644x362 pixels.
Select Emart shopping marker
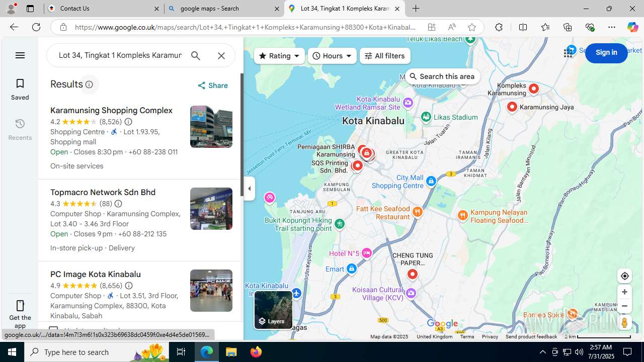point(352,269)
